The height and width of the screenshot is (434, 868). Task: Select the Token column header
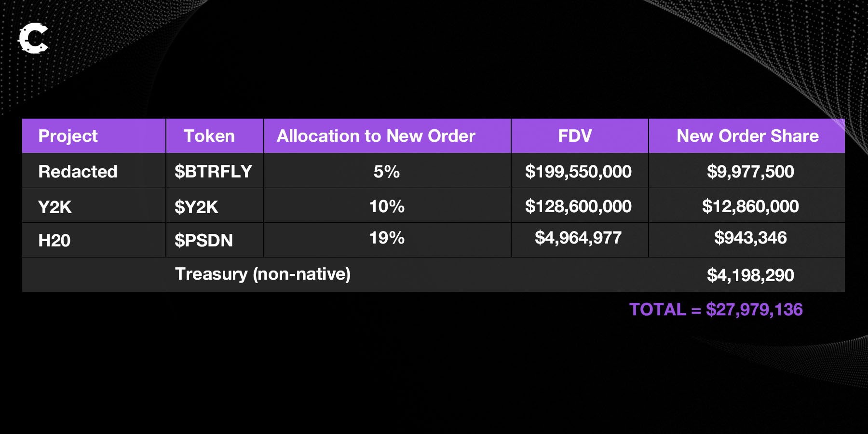click(x=209, y=136)
